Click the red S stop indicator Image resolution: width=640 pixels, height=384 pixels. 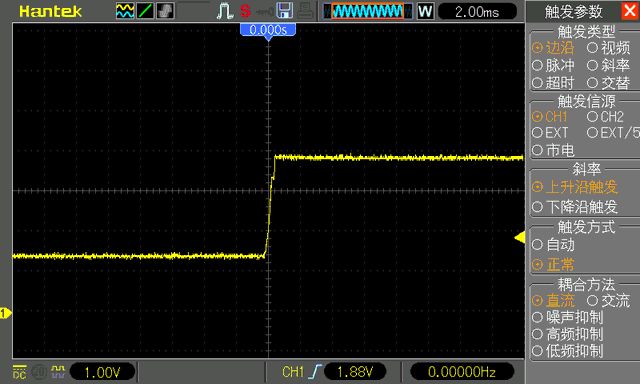tap(245, 11)
